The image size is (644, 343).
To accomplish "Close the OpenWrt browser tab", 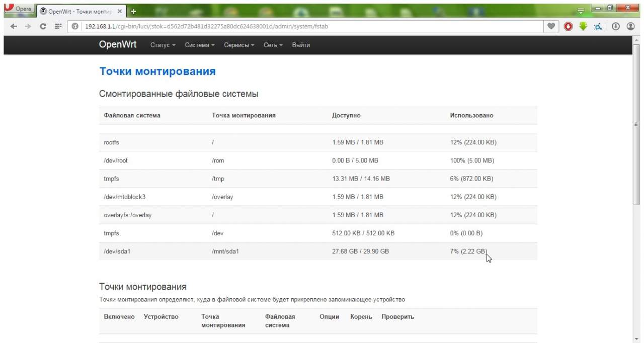I will [x=119, y=11].
